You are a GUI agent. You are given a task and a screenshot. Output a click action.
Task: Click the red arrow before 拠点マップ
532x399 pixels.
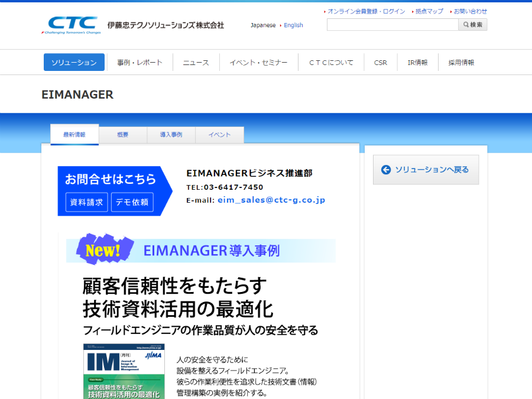coord(413,11)
